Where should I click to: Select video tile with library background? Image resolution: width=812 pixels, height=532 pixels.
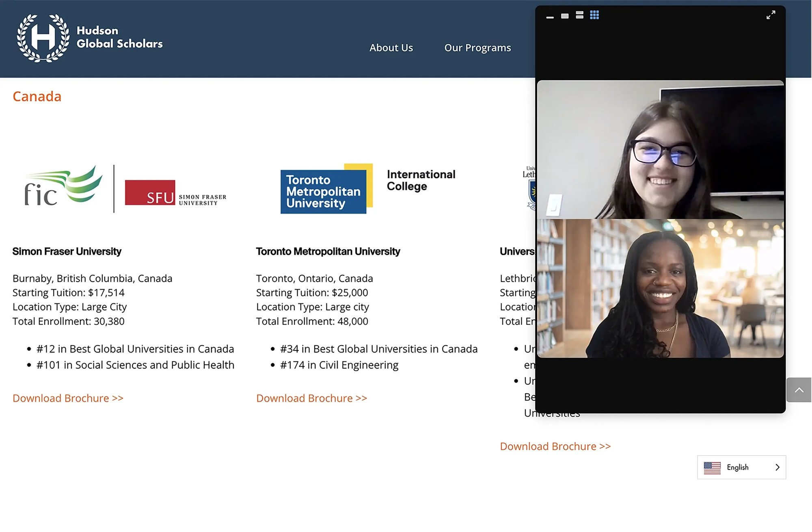pyautogui.click(x=660, y=288)
